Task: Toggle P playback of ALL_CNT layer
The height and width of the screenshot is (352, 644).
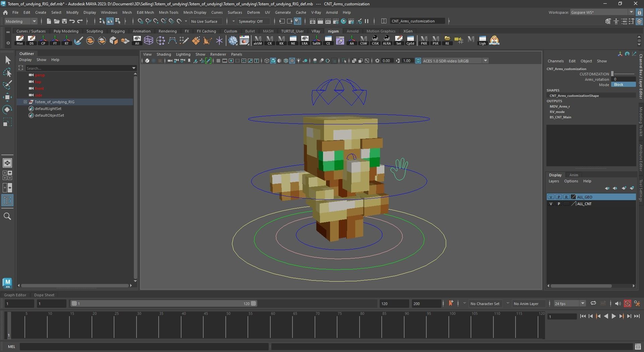Action: 559,204
